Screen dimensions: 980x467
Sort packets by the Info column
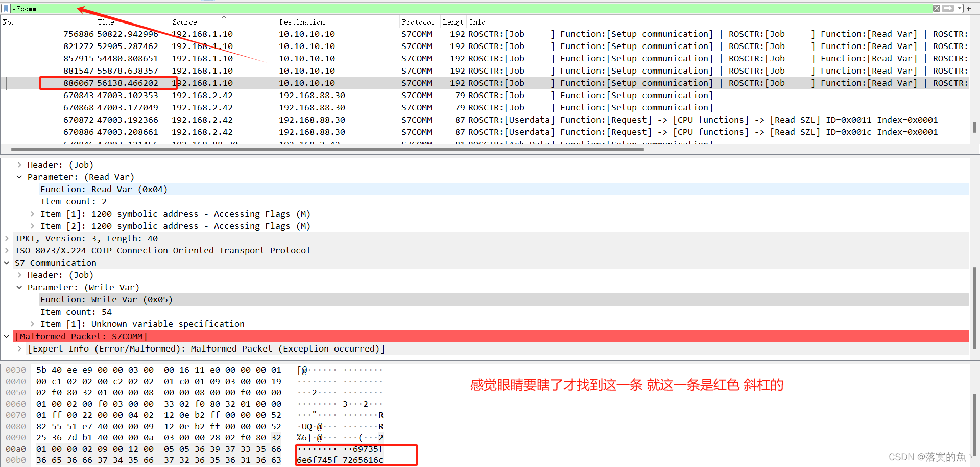(477, 22)
